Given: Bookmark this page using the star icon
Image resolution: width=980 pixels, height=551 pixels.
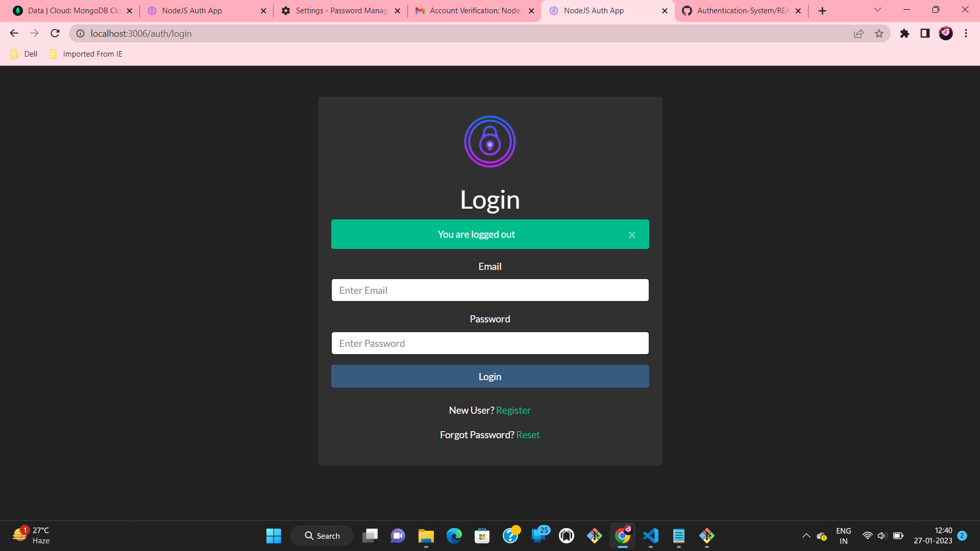Looking at the screenshot, I should [x=879, y=33].
